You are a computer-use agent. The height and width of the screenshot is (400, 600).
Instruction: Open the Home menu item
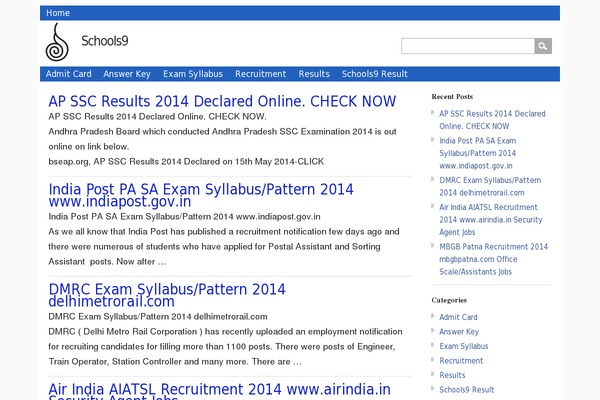point(58,13)
